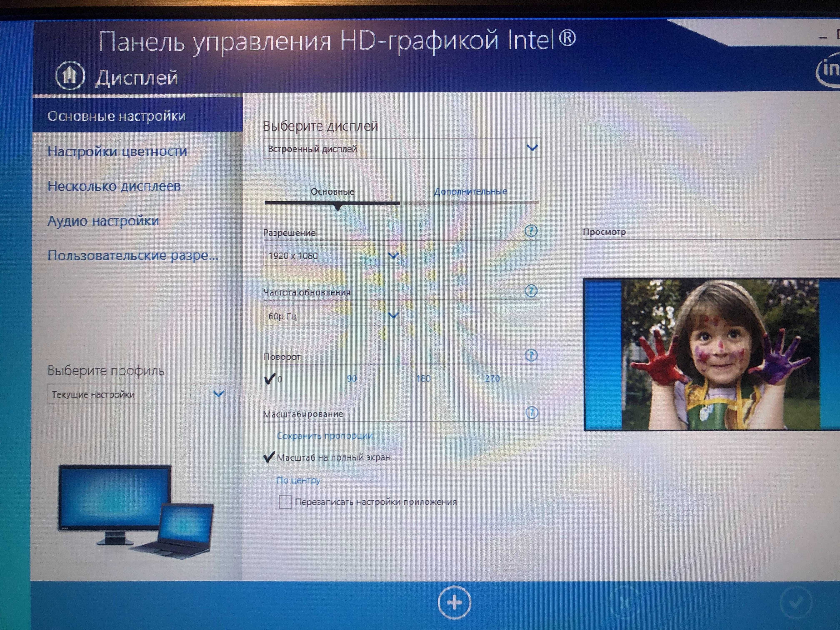Image resolution: width=840 pixels, height=630 pixels.
Task: Switch to the Дополнительные tab
Action: [470, 192]
